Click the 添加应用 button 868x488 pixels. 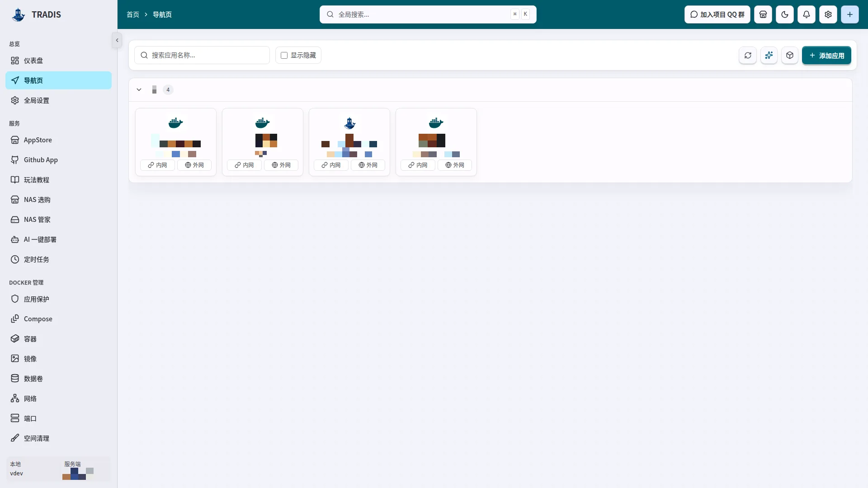(826, 55)
